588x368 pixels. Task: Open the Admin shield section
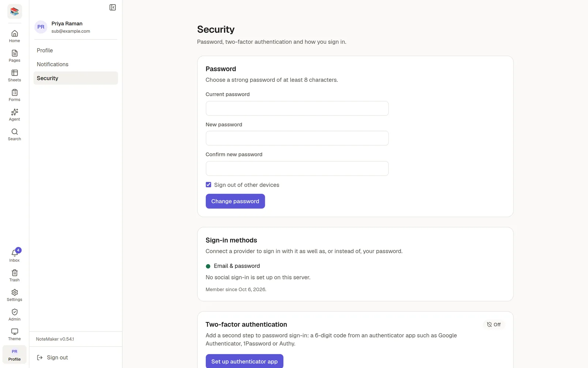(14, 315)
